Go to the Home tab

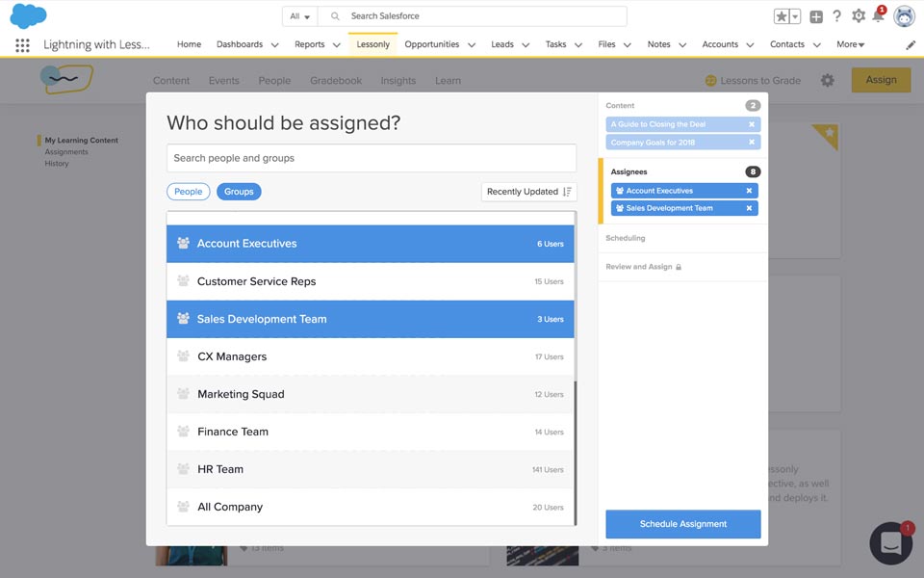coord(190,44)
